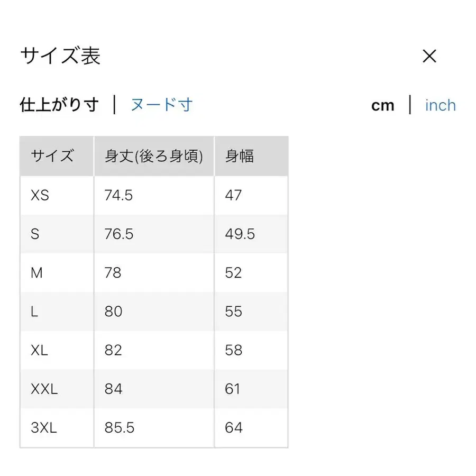Image resolution: width=476 pixels, height=476 pixels.
Task: Close the サイズ表 size chart dialog
Action: [430, 56]
